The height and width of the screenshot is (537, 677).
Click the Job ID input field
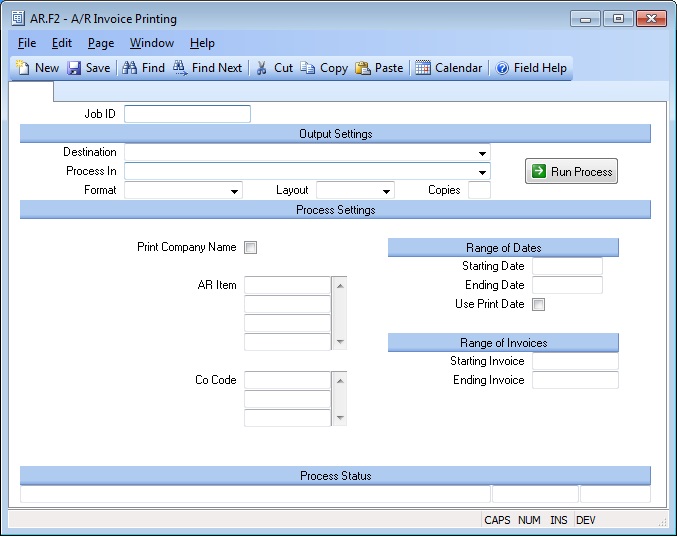point(187,114)
